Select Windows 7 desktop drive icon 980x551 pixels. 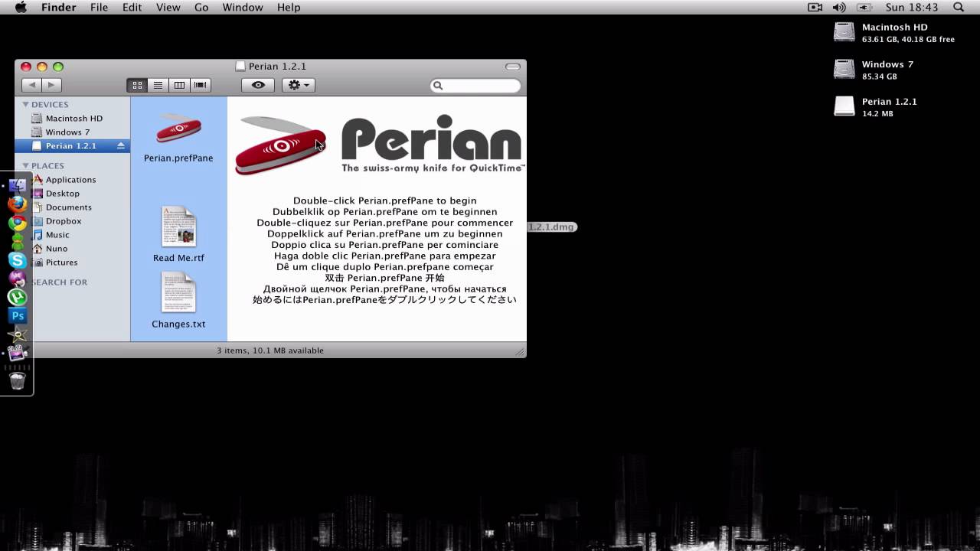(844, 70)
